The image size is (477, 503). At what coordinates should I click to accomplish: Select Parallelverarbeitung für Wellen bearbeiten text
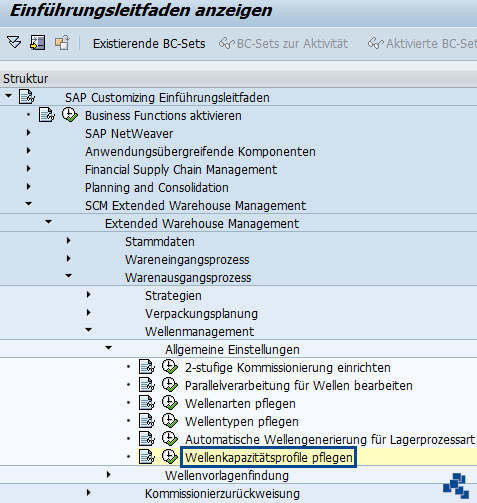(299, 385)
